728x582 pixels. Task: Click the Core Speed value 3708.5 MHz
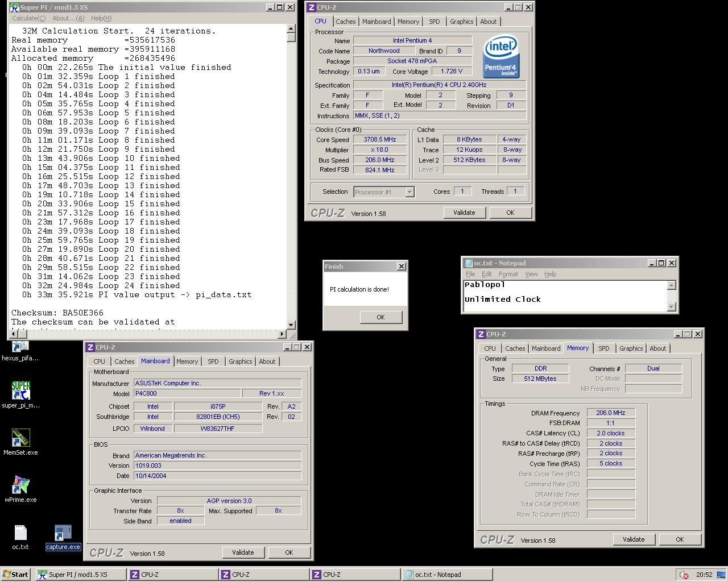pos(379,139)
